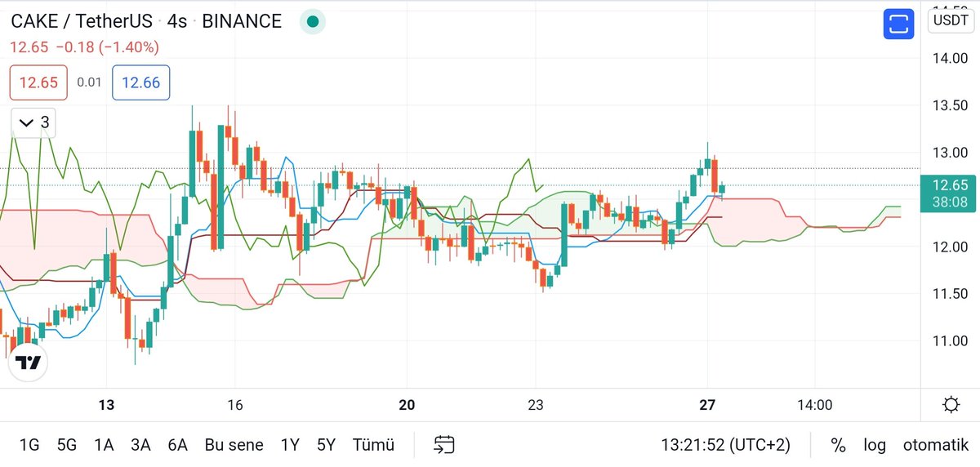Image resolution: width=980 pixels, height=467 pixels.
Task: Toggle percent scale mode
Action: 839,445
